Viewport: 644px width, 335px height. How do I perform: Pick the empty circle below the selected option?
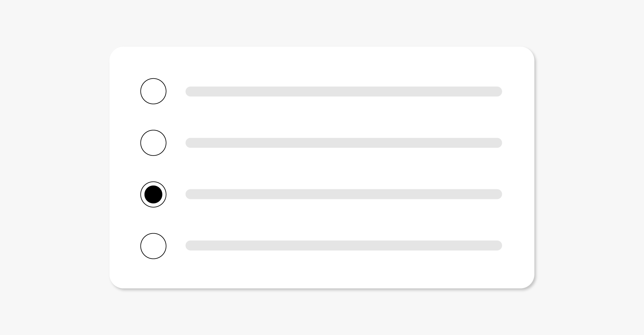(153, 246)
